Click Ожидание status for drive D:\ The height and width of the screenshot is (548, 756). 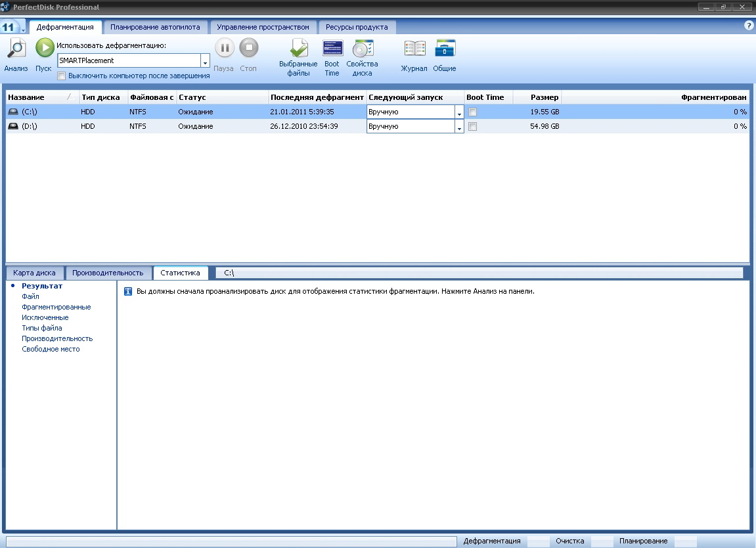[195, 126]
